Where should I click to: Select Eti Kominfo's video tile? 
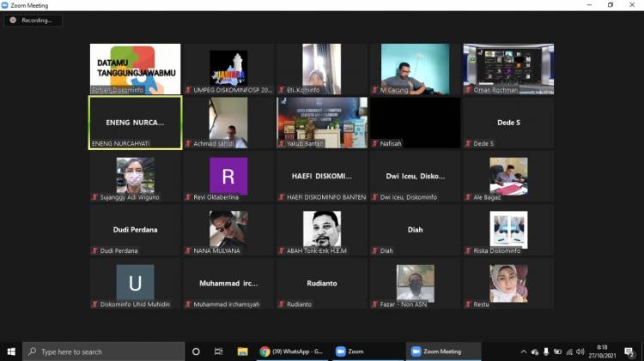pos(322,69)
